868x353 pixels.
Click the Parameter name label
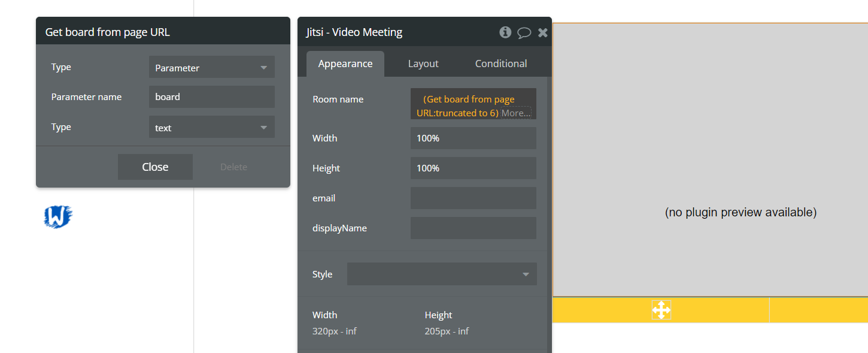click(86, 97)
